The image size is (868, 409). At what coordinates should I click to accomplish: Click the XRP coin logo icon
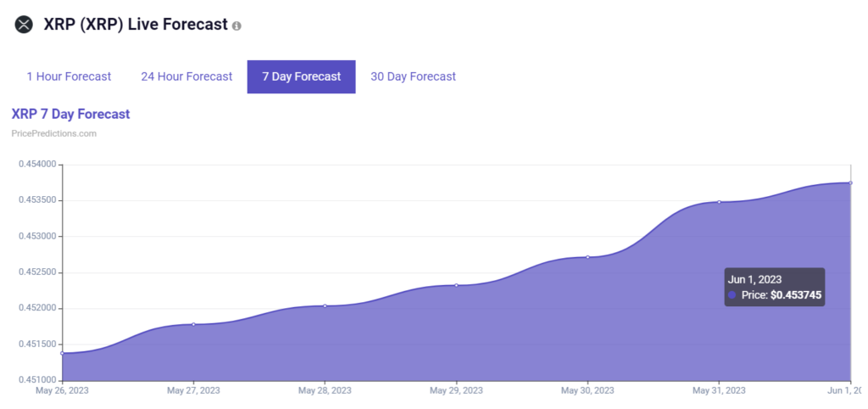pyautogui.click(x=23, y=25)
